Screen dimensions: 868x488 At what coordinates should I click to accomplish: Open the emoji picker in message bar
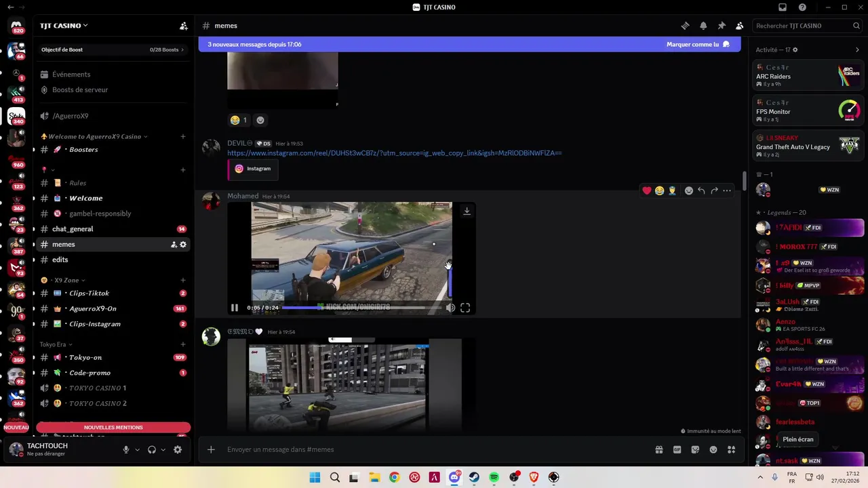(713, 449)
